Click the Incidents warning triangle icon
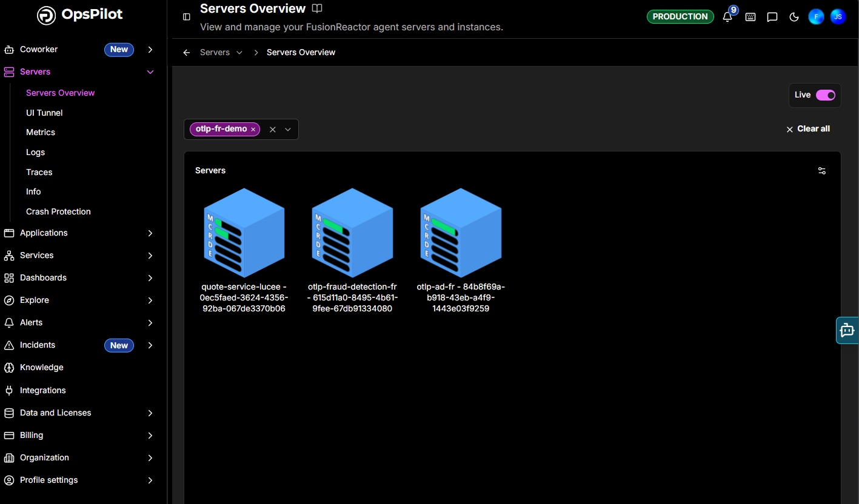 pyautogui.click(x=9, y=345)
